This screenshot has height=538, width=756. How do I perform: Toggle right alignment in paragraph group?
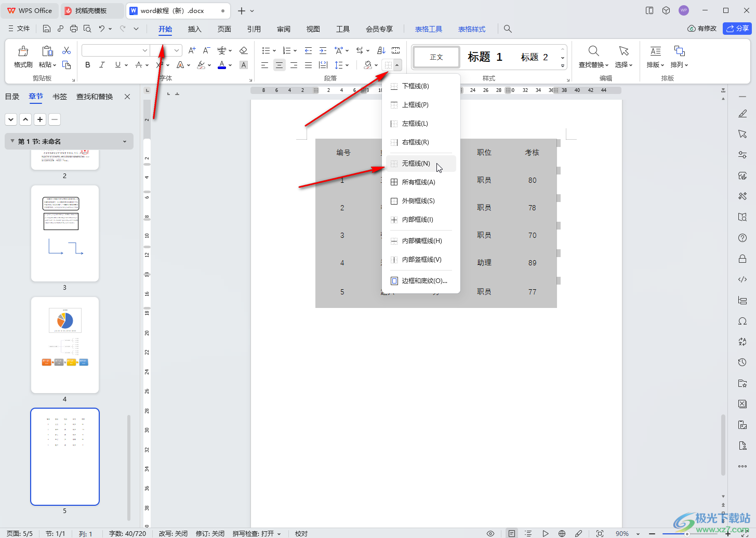tap(294, 65)
